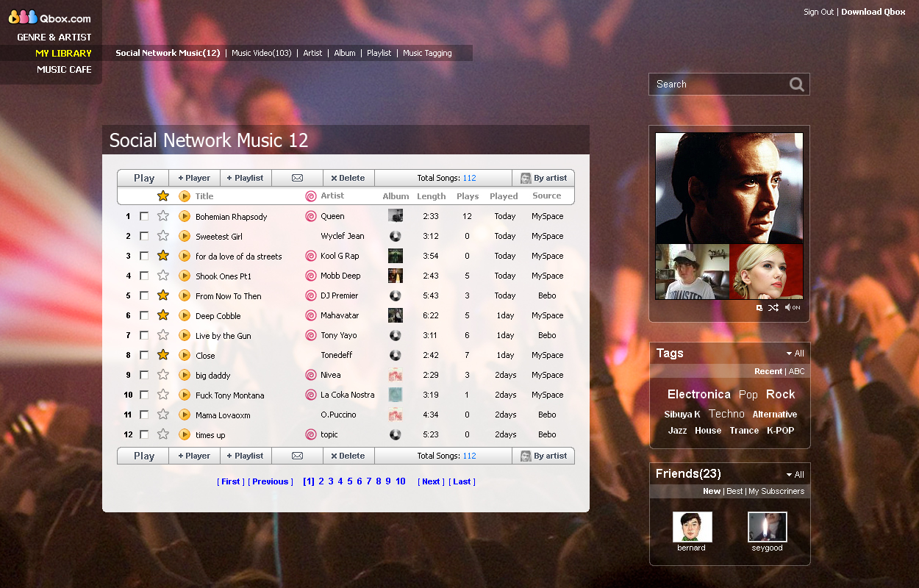Click the Sign Out link

coord(819,12)
